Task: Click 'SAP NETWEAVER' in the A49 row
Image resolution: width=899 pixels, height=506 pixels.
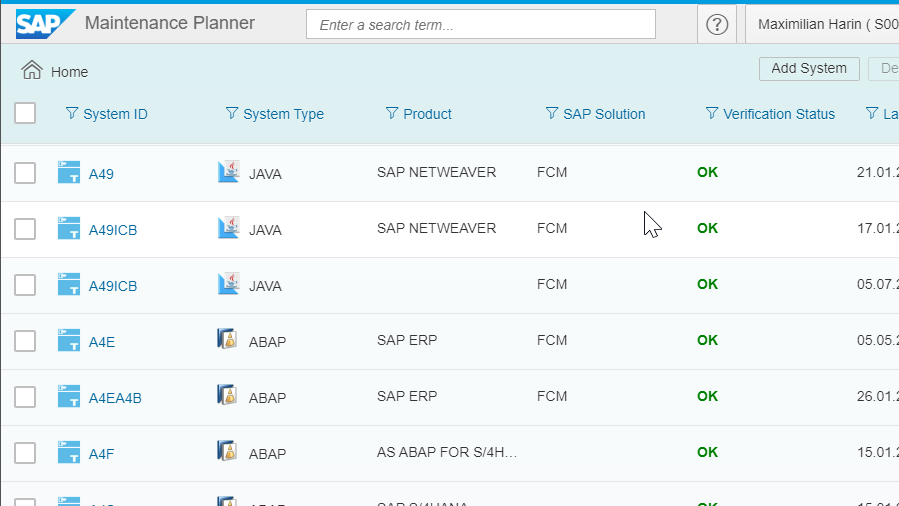Action: (x=436, y=172)
